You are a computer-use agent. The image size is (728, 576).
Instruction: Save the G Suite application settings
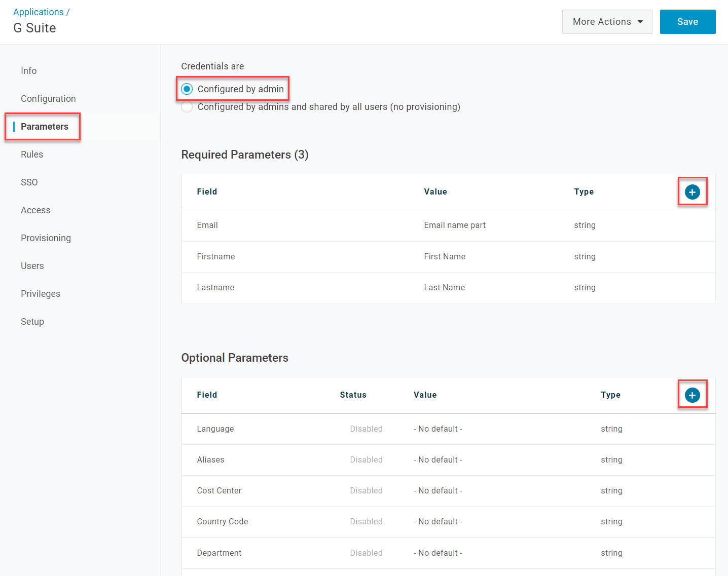pos(687,22)
